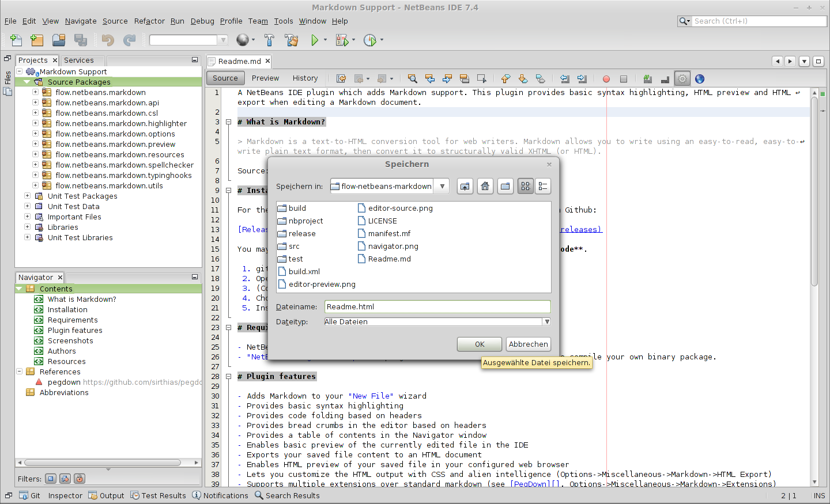This screenshot has height=504, width=830.
Task: Click the browser globe icon in main toolbar
Action: [x=243, y=40]
